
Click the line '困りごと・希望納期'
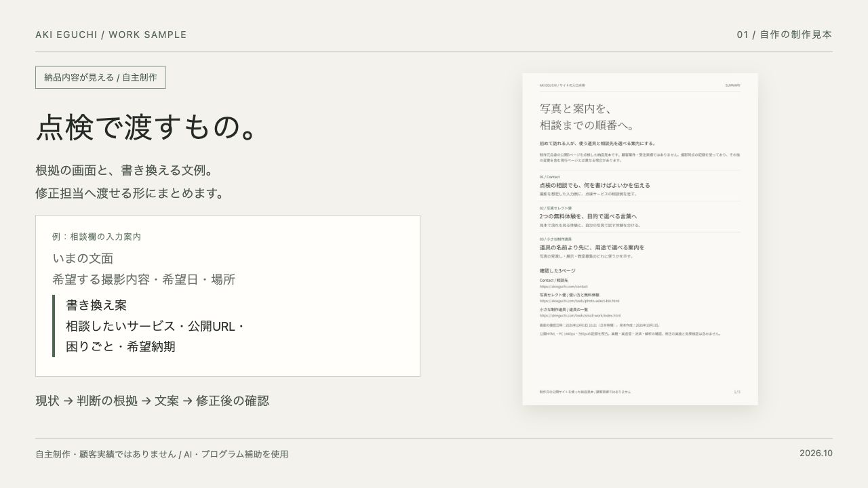pos(121,346)
